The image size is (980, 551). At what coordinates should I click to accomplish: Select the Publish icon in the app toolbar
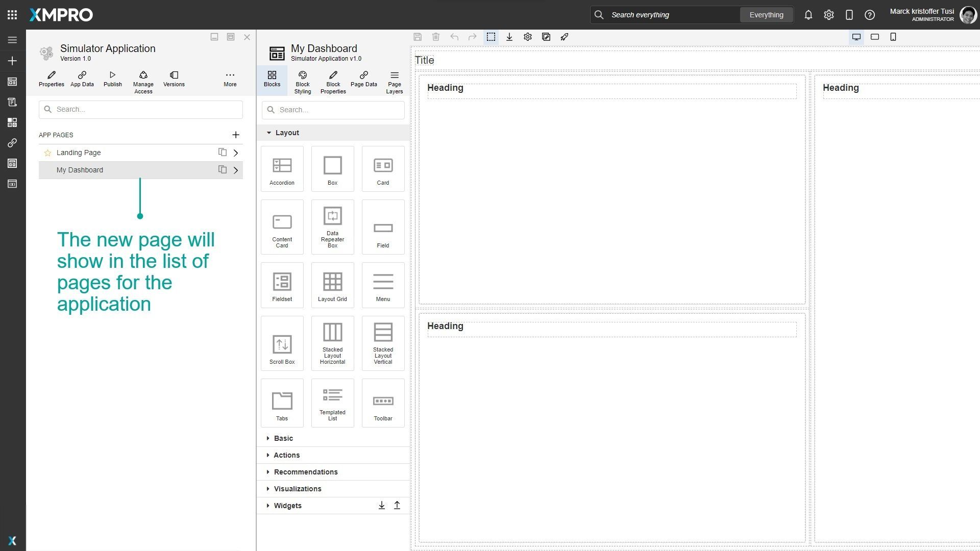tap(112, 79)
